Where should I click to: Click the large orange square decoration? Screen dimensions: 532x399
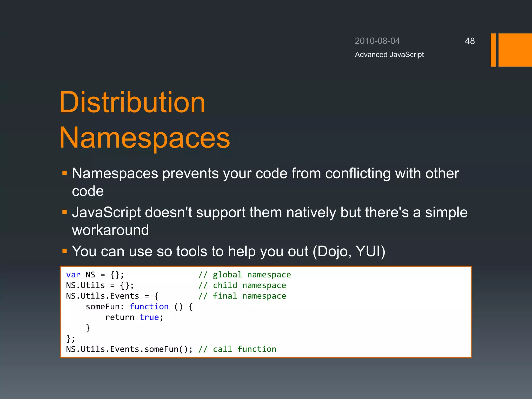click(x=515, y=50)
